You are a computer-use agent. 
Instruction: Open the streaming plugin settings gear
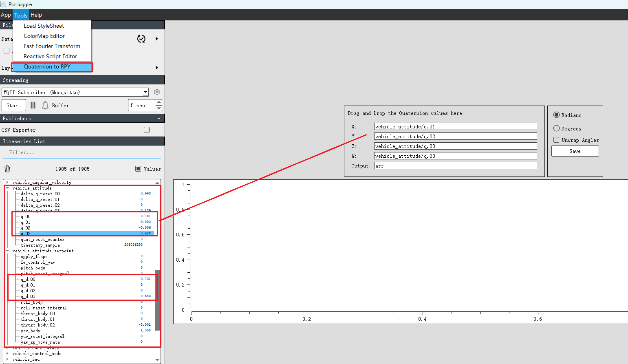(157, 92)
